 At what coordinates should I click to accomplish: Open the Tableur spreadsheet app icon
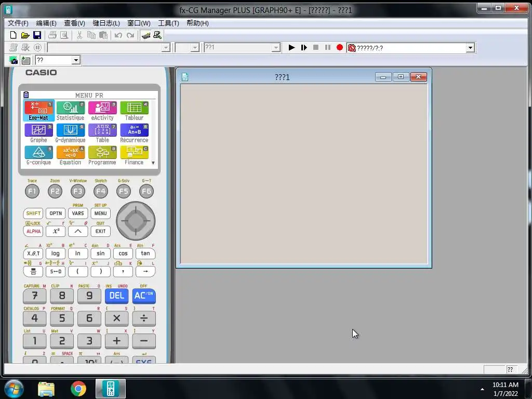click(134, 111)
